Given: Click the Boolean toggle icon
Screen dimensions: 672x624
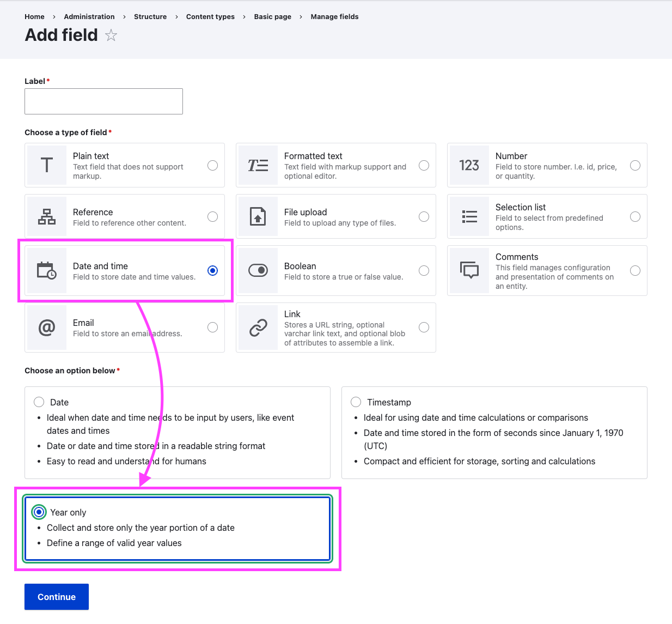Looking at the screenshot, I should click(258, 270).
